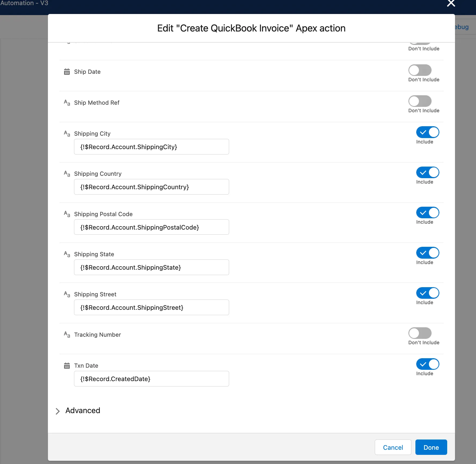Click the calendar icon beside Txn Date
The height and width of the screenshot is (464, 476).
[x=67, y=366]
